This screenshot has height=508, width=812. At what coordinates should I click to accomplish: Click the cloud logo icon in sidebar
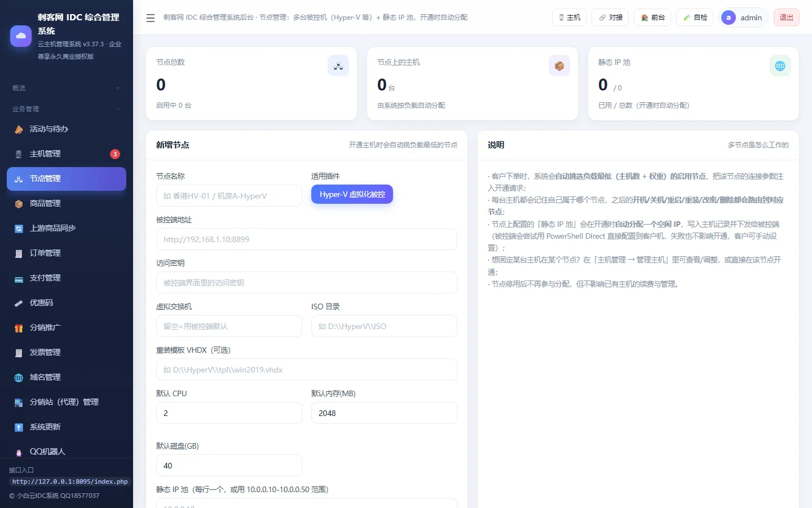coord(21,36)
